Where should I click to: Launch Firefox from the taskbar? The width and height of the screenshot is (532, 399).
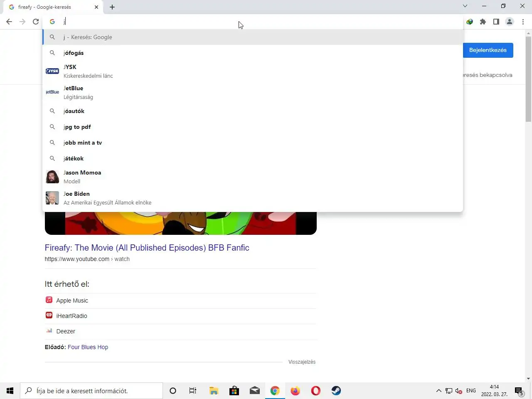pos(295,391)
